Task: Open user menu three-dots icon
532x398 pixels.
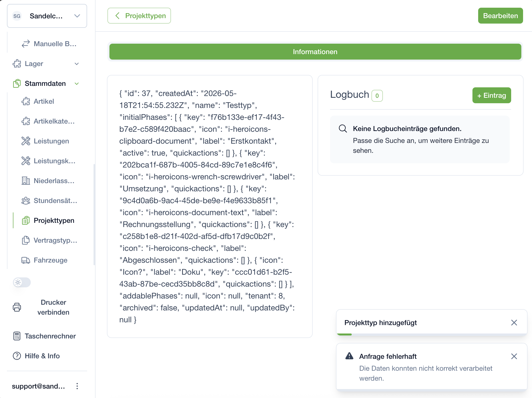Action: (77, 386)
